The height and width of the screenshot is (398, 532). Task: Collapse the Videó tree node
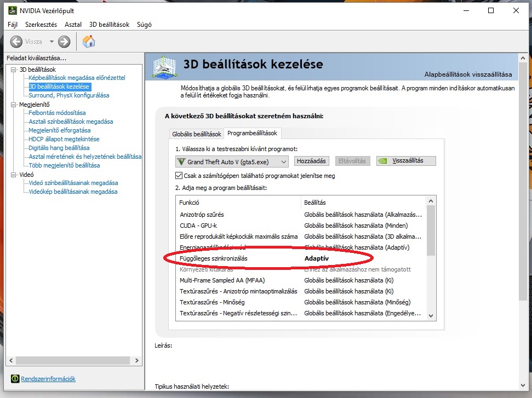(14, 175)
